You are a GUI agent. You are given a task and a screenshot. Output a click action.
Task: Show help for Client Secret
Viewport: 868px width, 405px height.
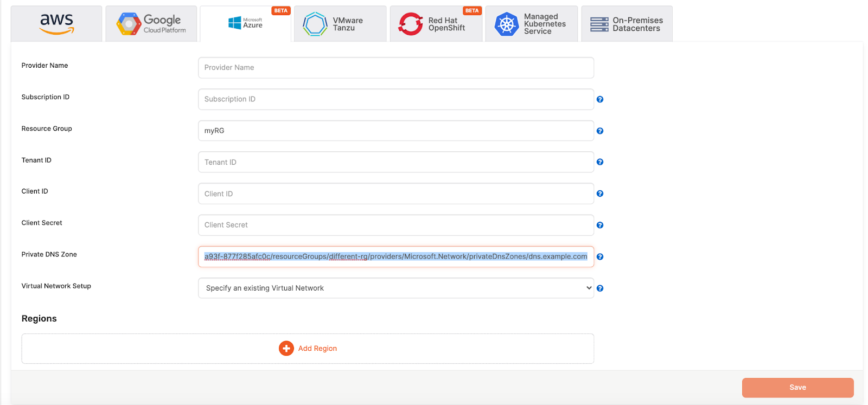[600, 225]
